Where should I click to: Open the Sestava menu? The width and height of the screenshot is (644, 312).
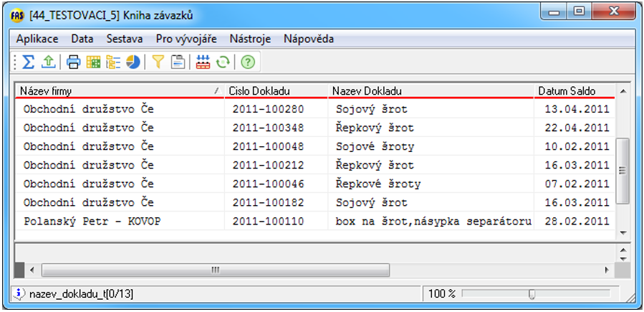point(125,39)
